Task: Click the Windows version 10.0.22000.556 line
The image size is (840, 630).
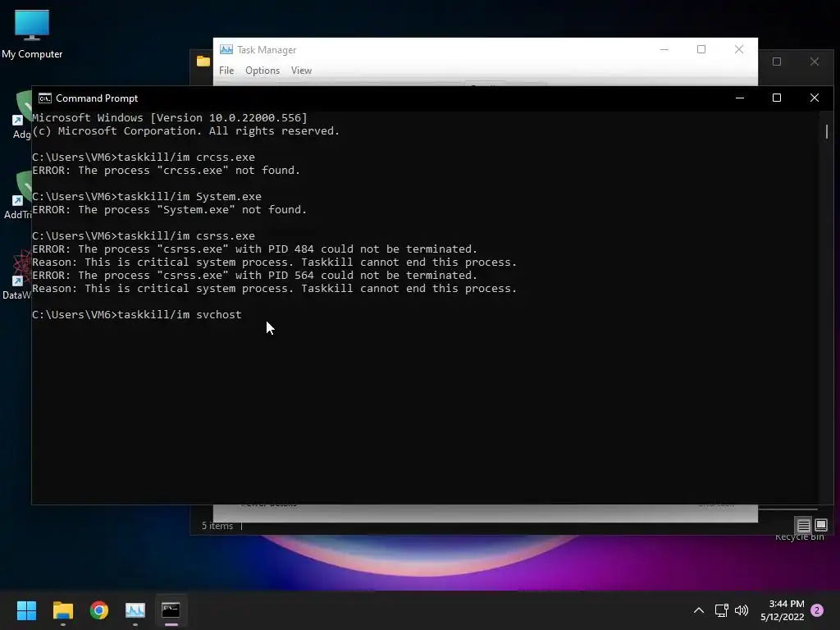Action: (x=170, y=118)
